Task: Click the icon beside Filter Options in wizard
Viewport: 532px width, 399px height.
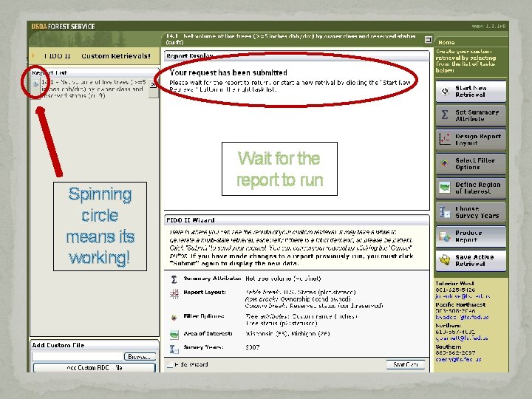Action: [x=174, y=318]
